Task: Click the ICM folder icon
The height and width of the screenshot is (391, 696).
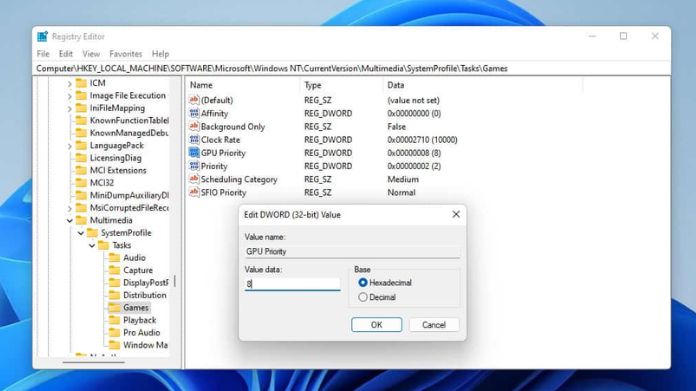Action: pyautogui.click(x=81, y=83)
